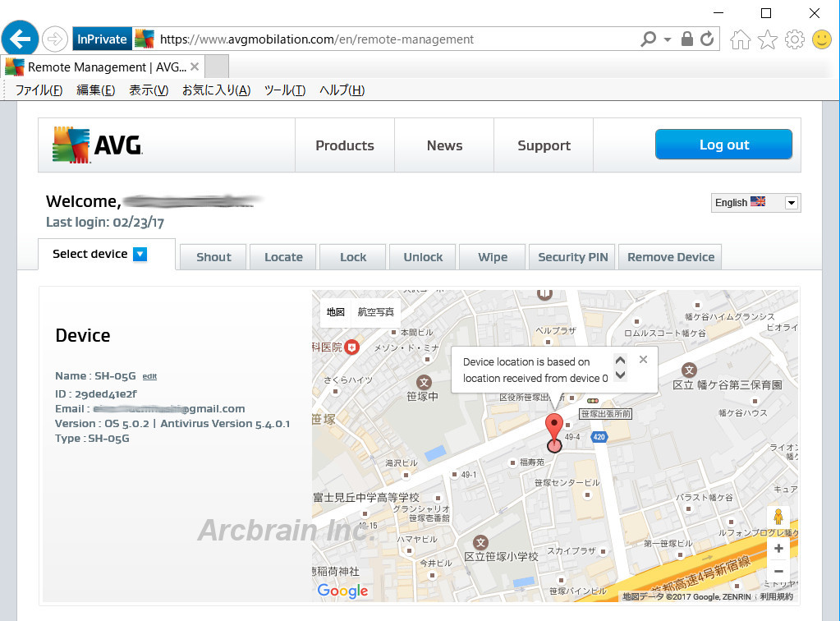Click the browser Back arrow button

(20, 39)
